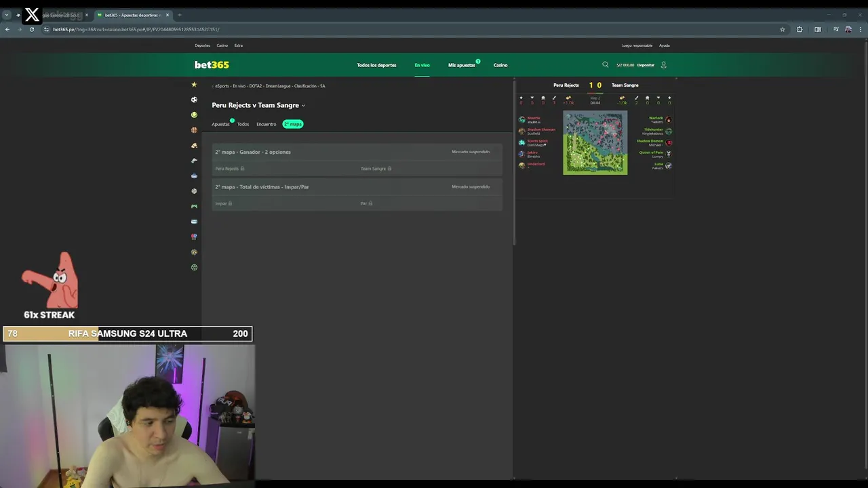Screen dimensions: 868x488
Task: Open the browser tab search dropdown arrow
Action: coord(7,15)
